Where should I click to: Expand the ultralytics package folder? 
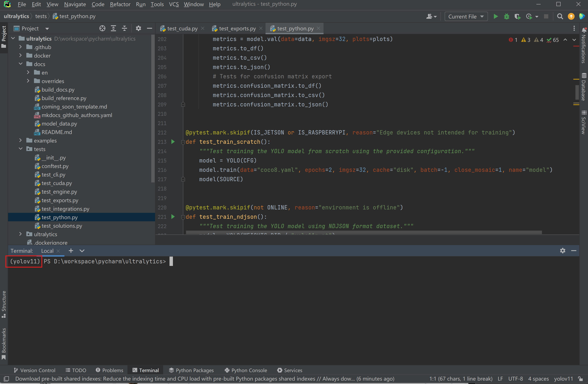(x=21, y=234)
